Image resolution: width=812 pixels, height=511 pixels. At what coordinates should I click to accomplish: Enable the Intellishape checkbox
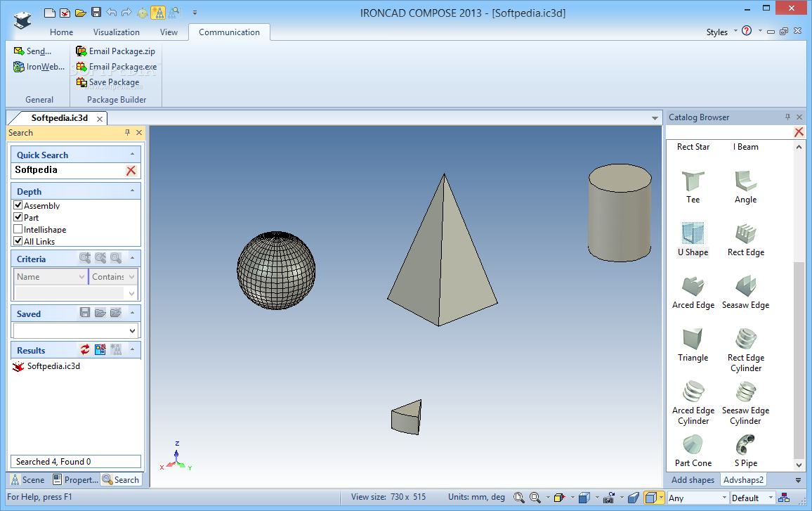pyautogui.click(x=18, y=229)
